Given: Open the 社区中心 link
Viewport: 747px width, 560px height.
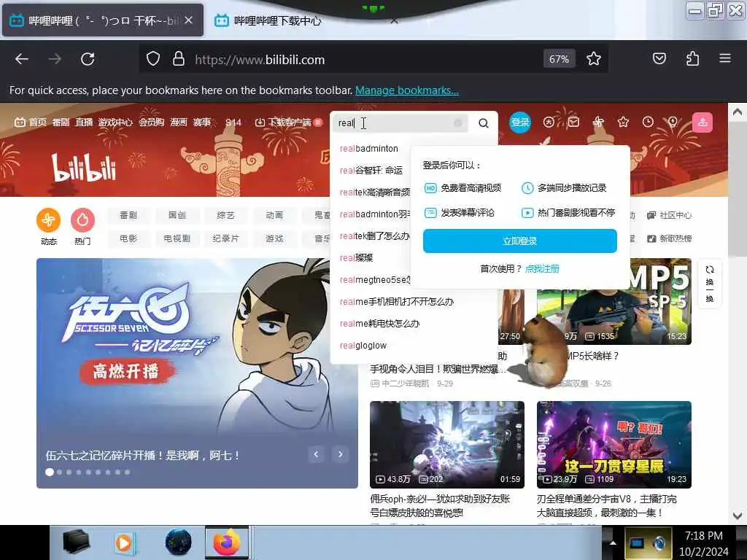Looking at the screenshot, I should coord(669,215).
